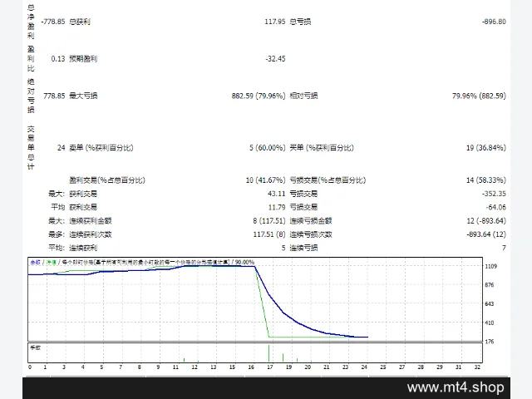Click the average consecutive losses value 7
This screenshot has width=532, height=399.
coord(504,248)
